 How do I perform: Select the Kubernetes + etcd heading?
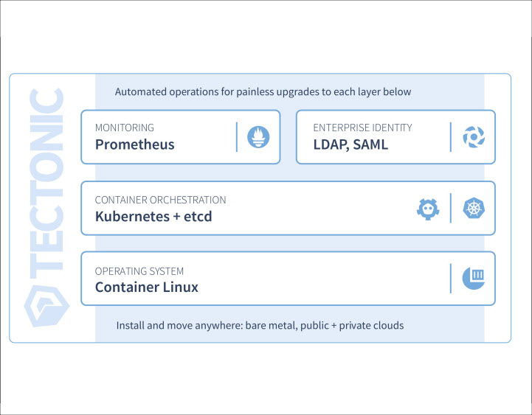coord(153,217)
